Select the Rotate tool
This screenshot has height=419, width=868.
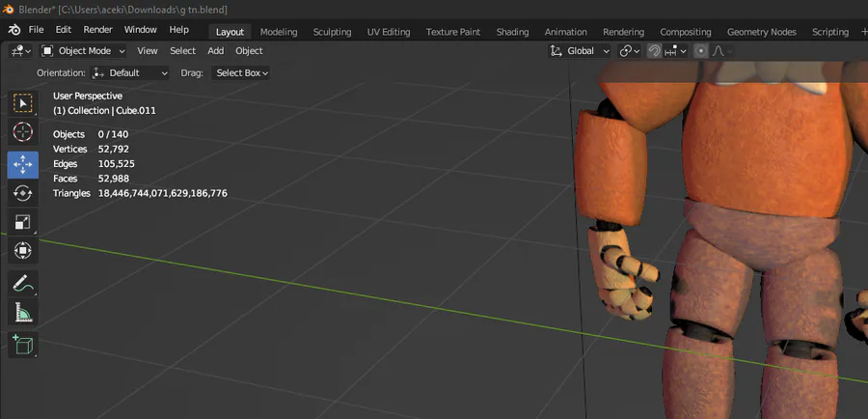[x=23, y=193]
